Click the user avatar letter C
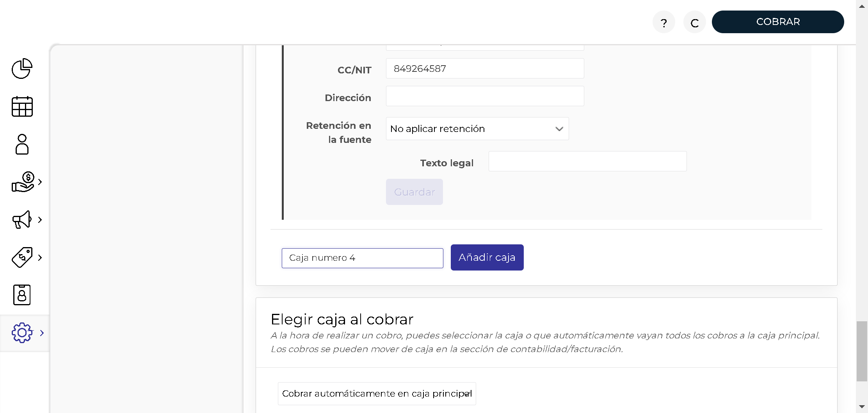 point(694,22)
